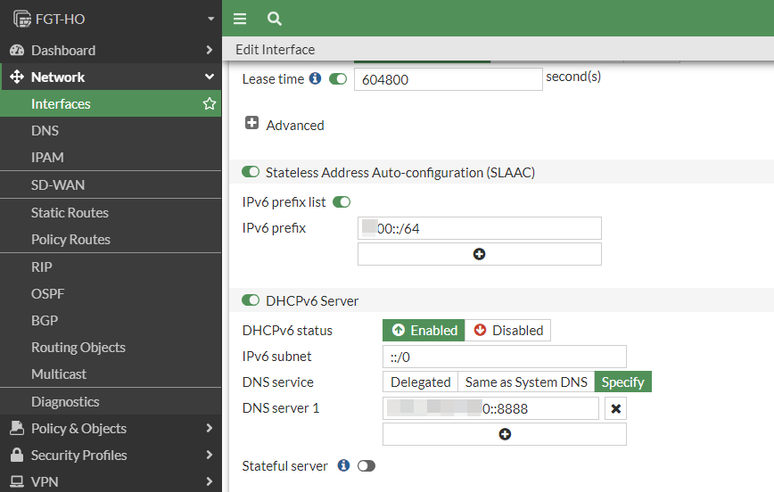Open the SD-WAN menu item
Image resolution: width=774 pixels, height=492 pixels.
click(57, 185)
